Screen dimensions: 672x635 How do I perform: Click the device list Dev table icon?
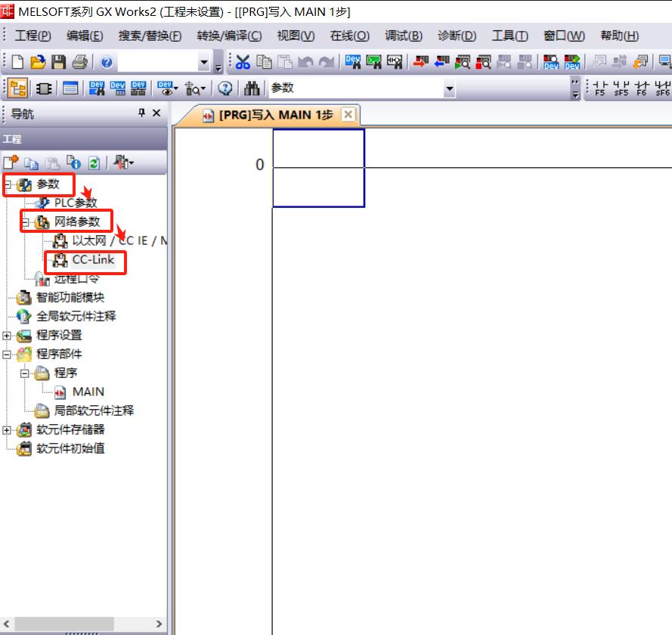pyautogui.click(x=117, y=88)
